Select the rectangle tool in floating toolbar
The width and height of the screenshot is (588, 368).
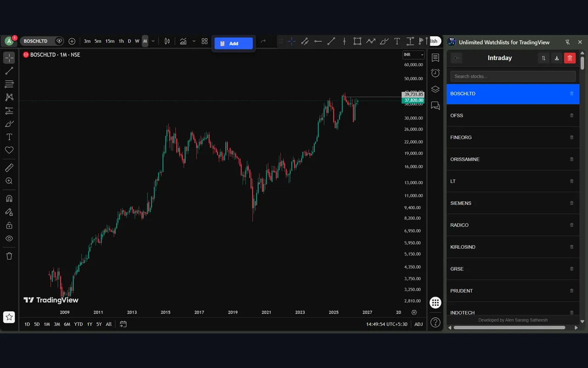[x=357, y=41]
